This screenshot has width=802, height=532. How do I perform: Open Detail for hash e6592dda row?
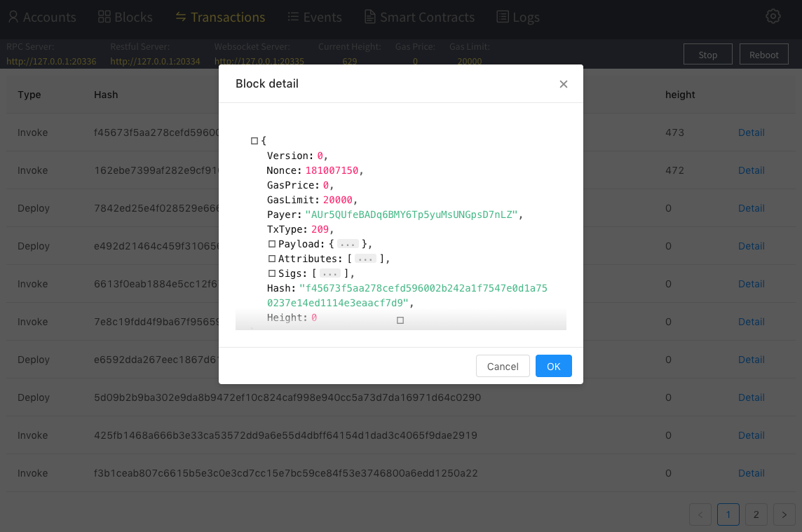(751, 360)
